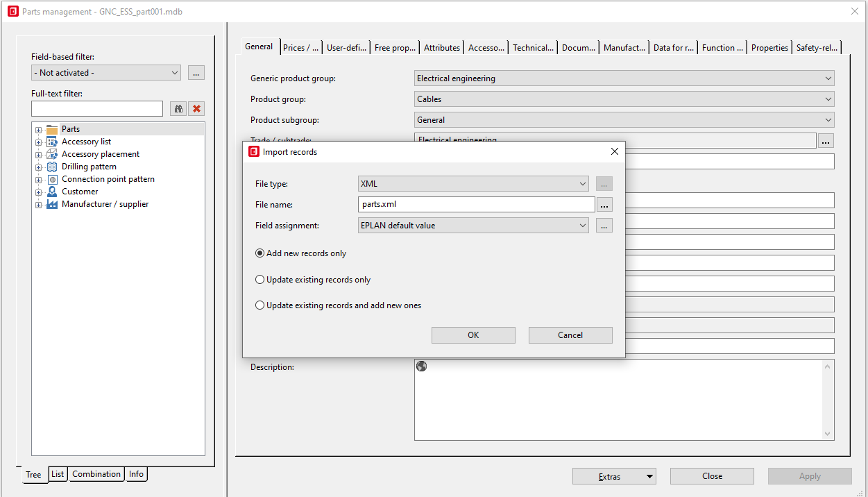The height and width of the screenshot is (497, 868).
Task: Open Field-based filter ellipsis button
Action: [196, 73]
